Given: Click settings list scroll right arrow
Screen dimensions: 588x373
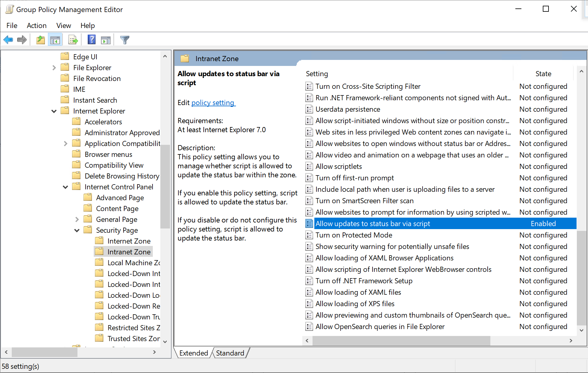Looking at the screenshot, I should point(571,340).
